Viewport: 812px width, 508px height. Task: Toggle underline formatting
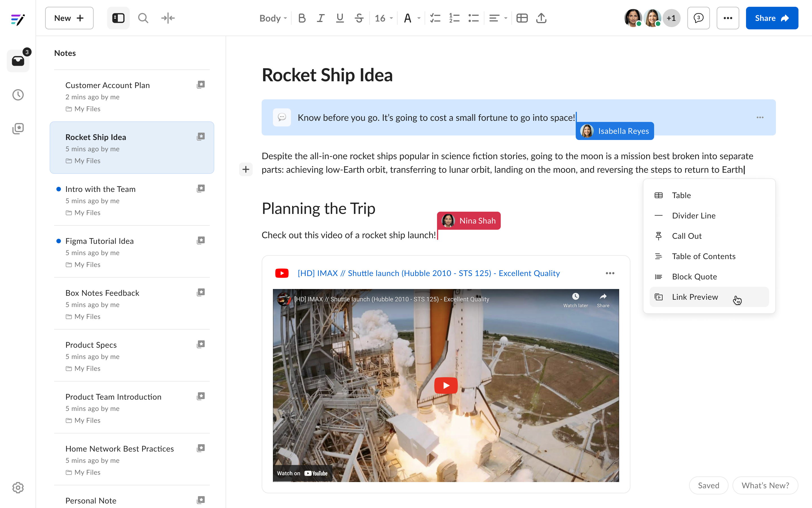pos(339,18)
